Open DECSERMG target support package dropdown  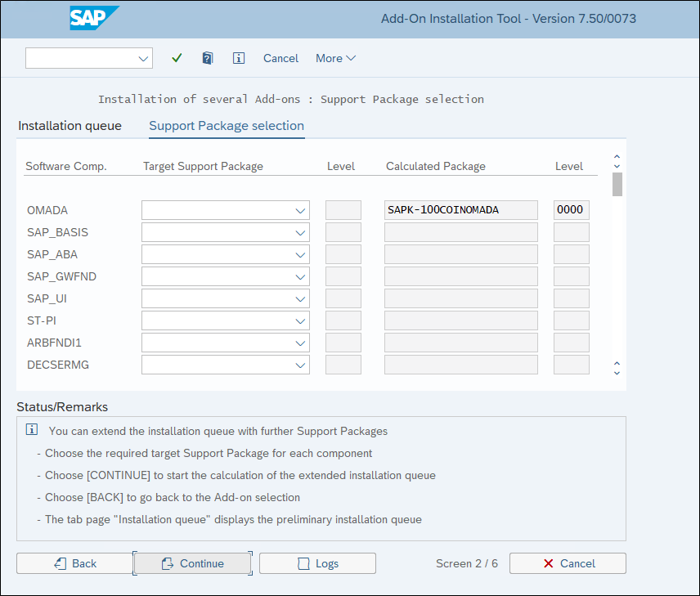(x=300, y=365)
